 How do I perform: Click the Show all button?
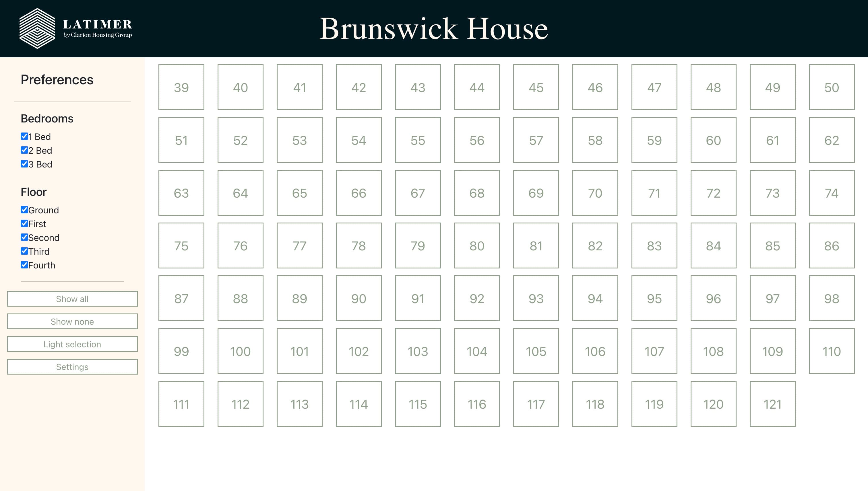click(71, 299)
